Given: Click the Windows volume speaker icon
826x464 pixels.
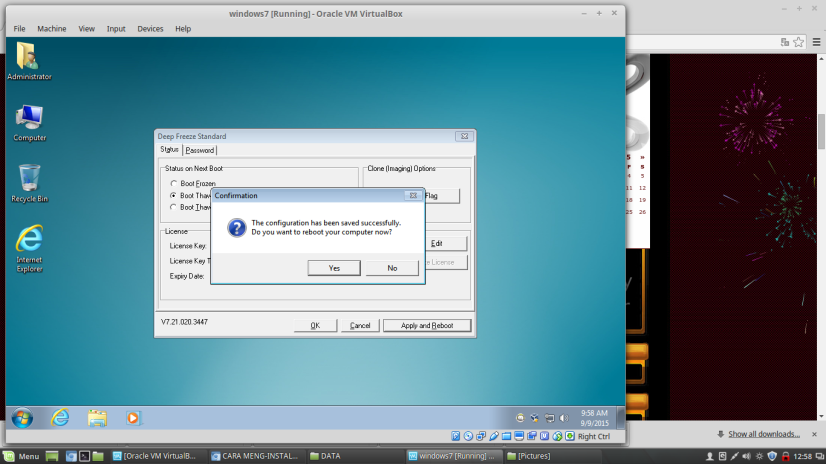Looking at the screenshot, I should 564,418.
